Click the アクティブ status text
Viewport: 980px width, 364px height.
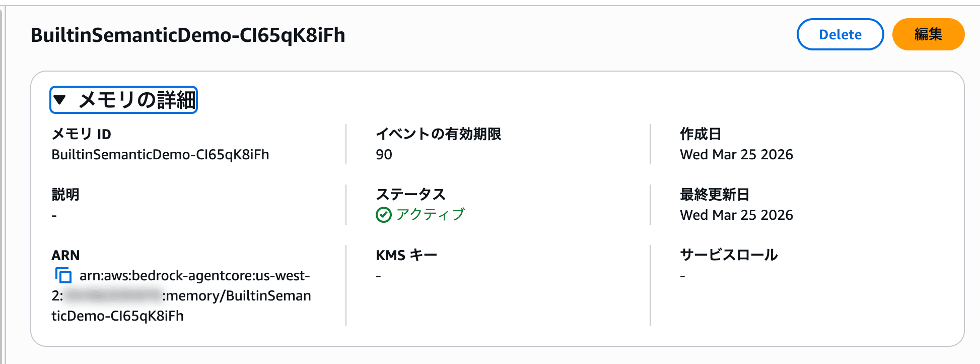pos(430,215)
